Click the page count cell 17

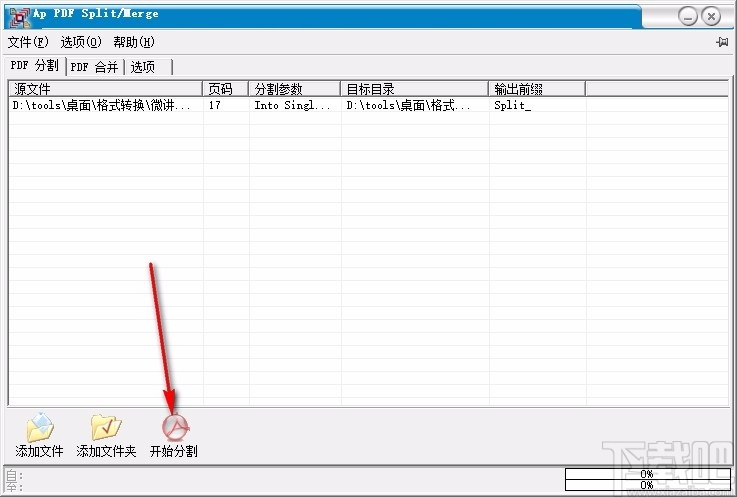[215, 105]
